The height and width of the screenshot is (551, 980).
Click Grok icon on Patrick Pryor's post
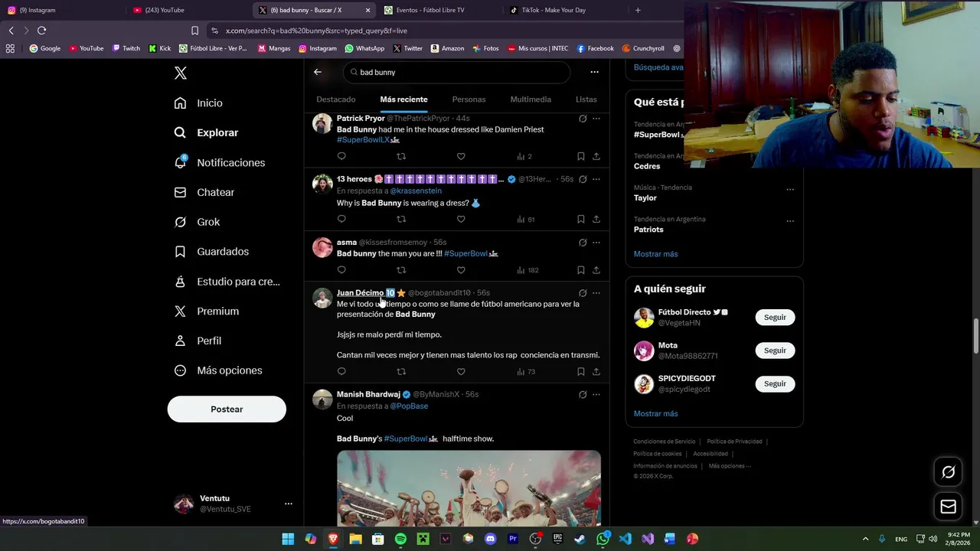pyautogui.click(x=583, y=119)
